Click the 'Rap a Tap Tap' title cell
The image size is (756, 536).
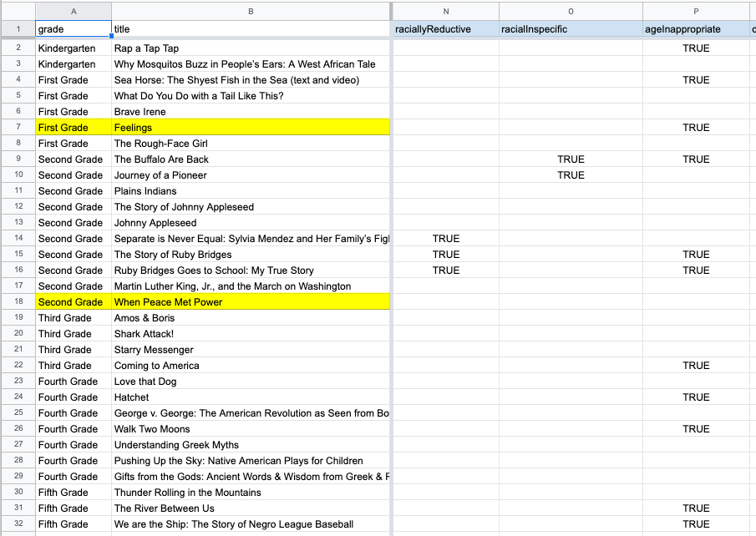tap(251, 48)
